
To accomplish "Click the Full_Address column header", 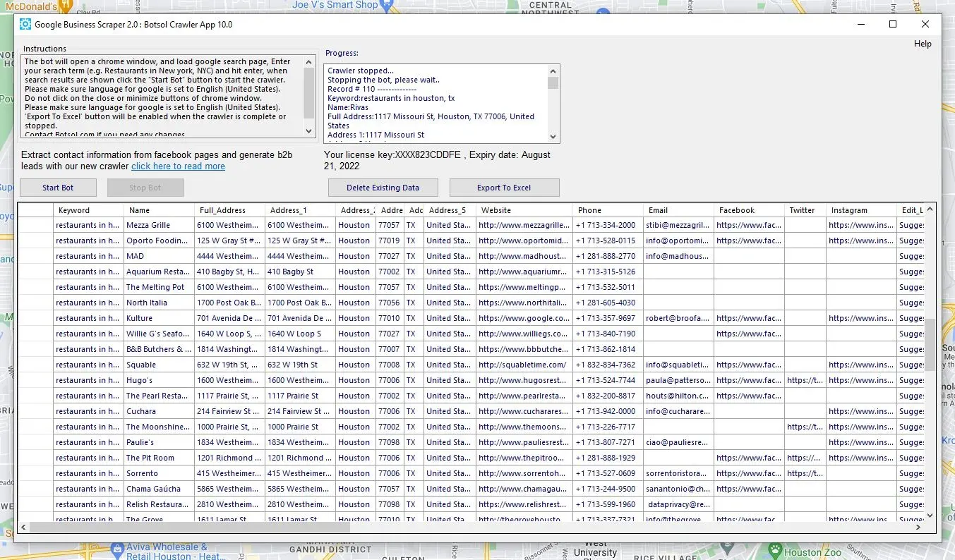I will pos(230,210).
